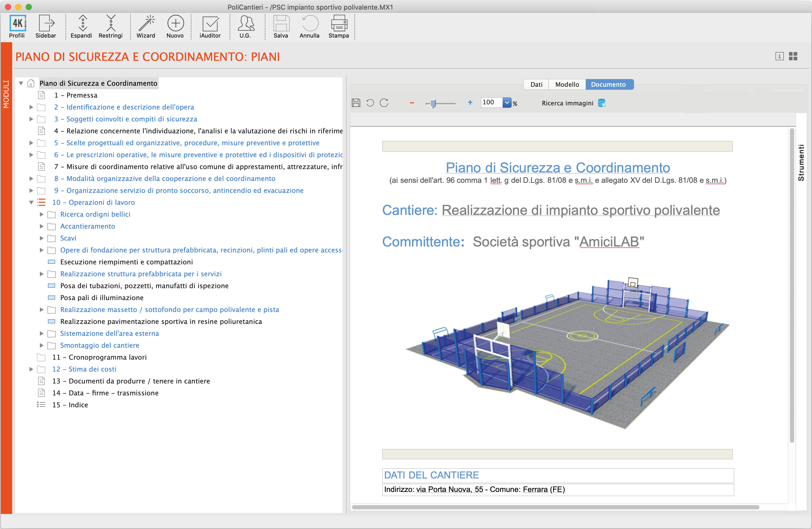Viewport: 812px width, 529px height.
Task: Select 9 – Organizzazione servizio di pronto soccorso
Action: [x=179, y=190]
